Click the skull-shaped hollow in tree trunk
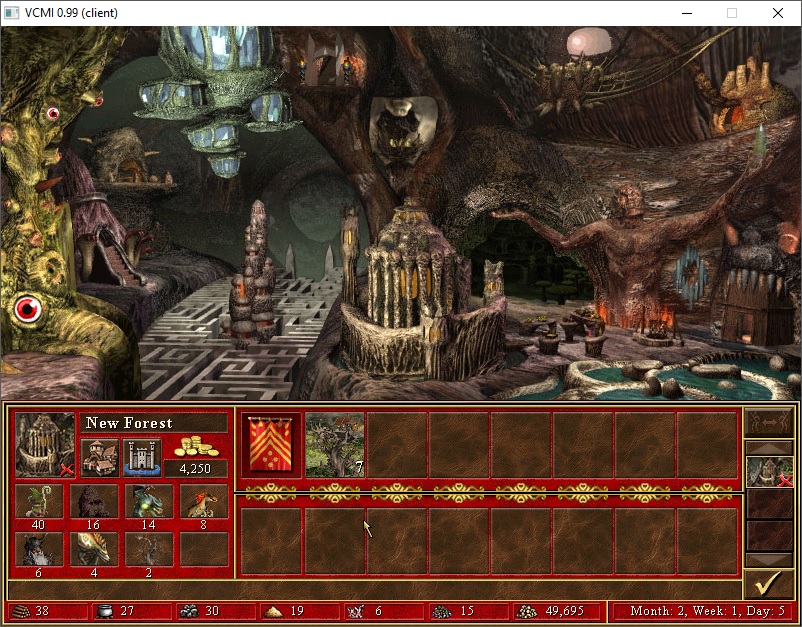Image resolution: width=802 pixels, height=627 pixels. pyautogui.click(x=403, y=128)
